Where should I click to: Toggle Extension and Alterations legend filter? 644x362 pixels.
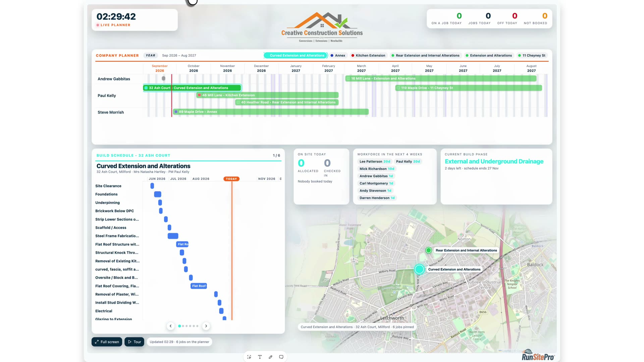[489, 55]
